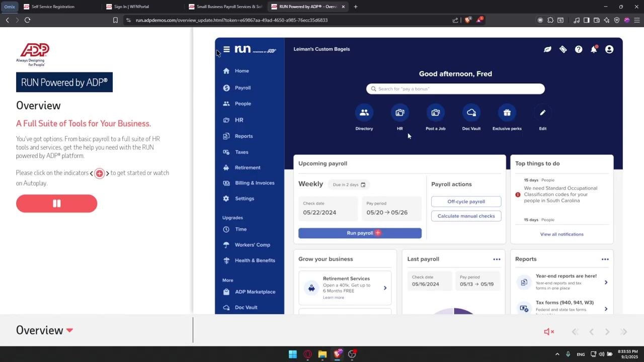644x362 pixels.
Task: Click the Post a Job icon
Action: (x=436, y=113)
